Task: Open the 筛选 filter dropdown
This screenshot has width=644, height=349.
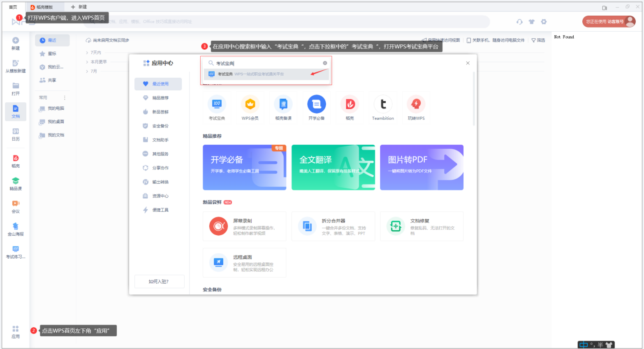Action: [x=538, y=40]
